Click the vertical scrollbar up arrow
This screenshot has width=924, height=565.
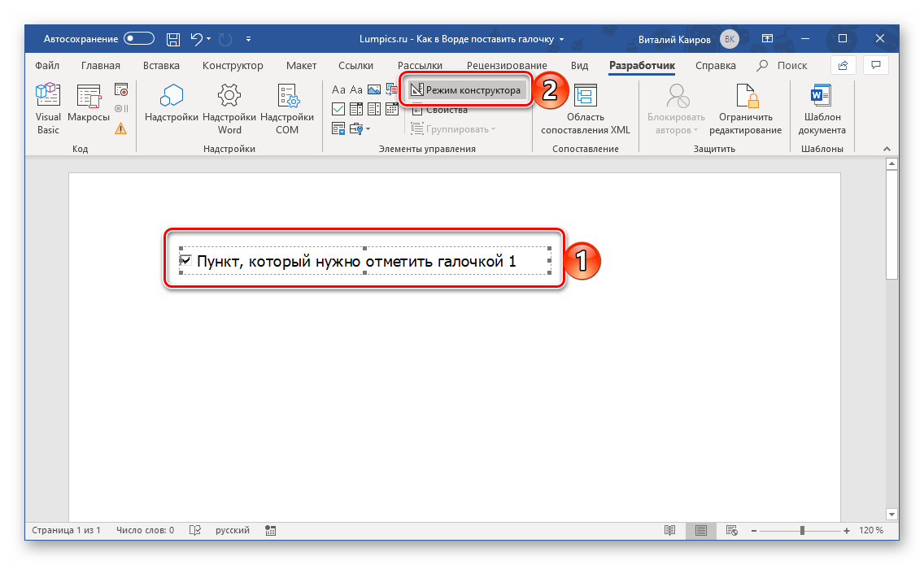[x=891, y=163]
